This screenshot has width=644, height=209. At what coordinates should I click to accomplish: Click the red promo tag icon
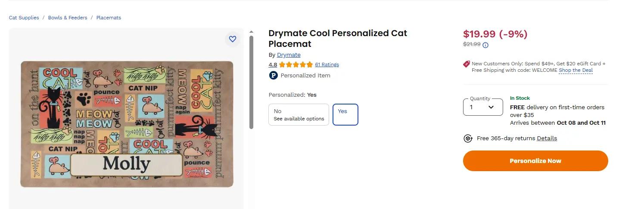[467, 64]
